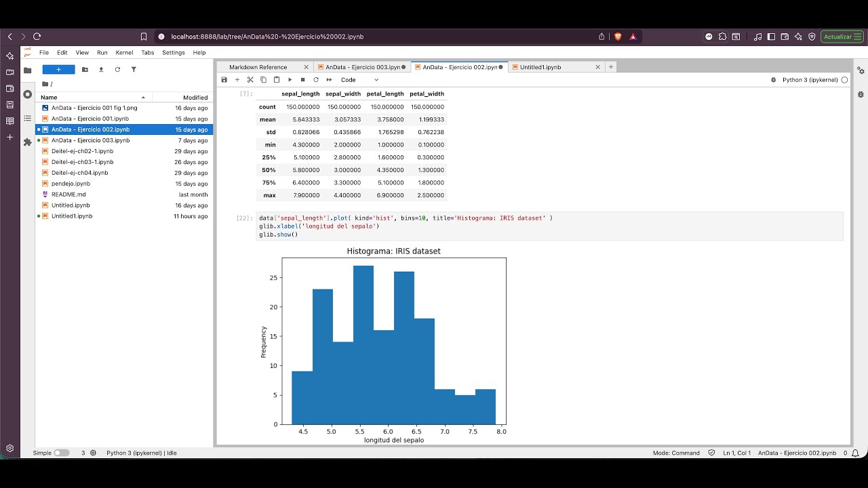Cut the selected cell with scissors icon
The height and width of the screenshot is (488, 868).
point(250,80)
